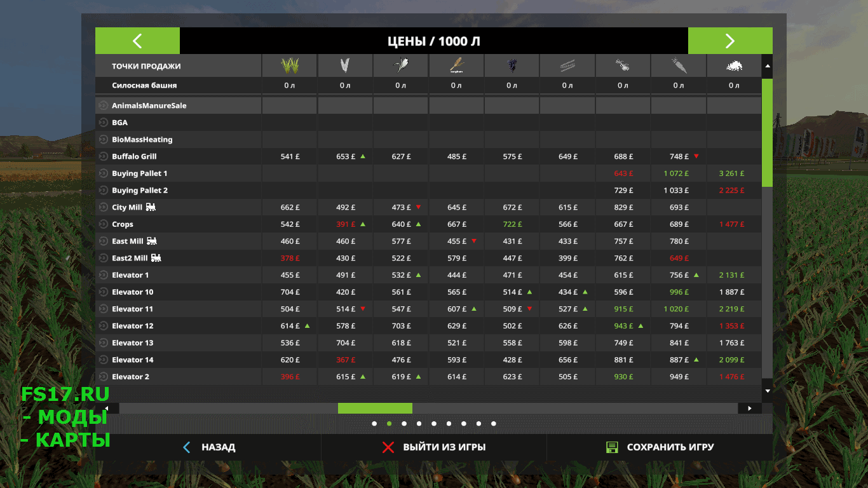The height and width of the screenshot is (488, 868).
Task: Click the sorghum crop column icon
Action: tap(456, 65)
